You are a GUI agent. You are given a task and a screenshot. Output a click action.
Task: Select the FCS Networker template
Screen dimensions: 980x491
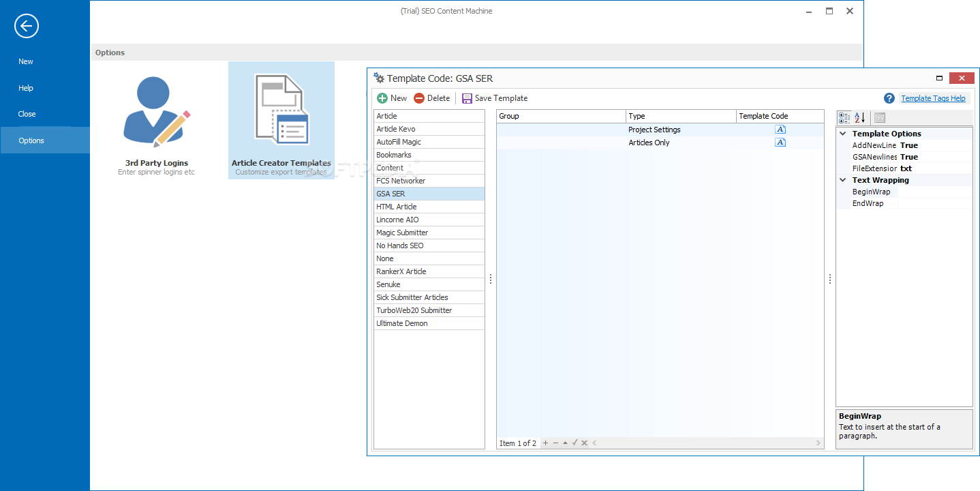[429, 181]
